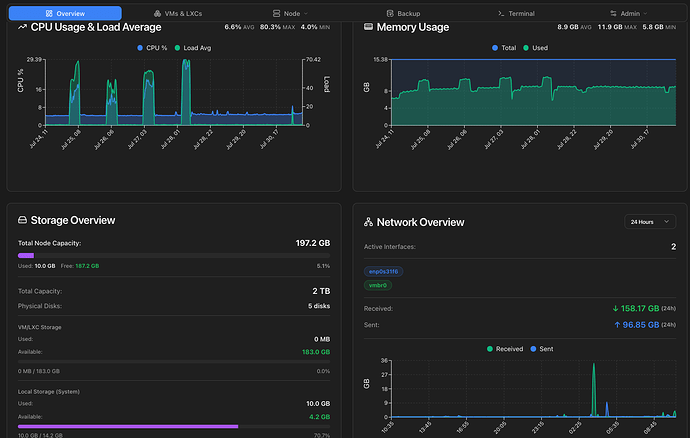Click the 5.8 GB MIN memory stat

point(659,27)
